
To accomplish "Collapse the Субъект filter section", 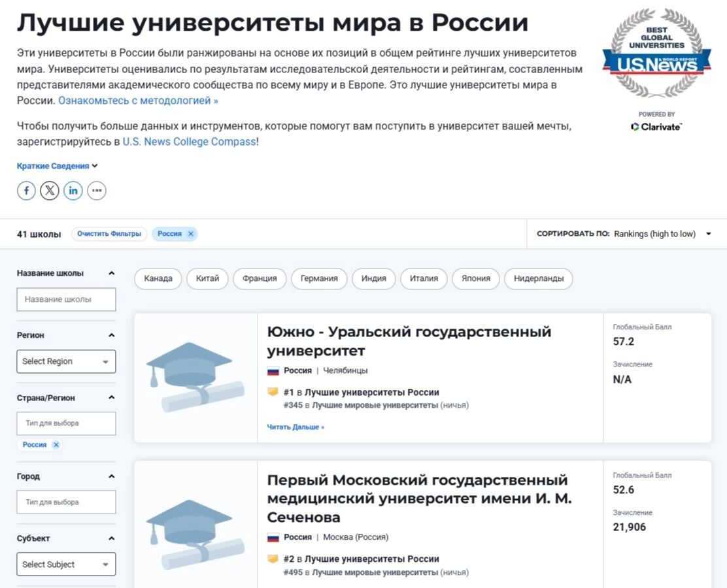I will [111, 538].
